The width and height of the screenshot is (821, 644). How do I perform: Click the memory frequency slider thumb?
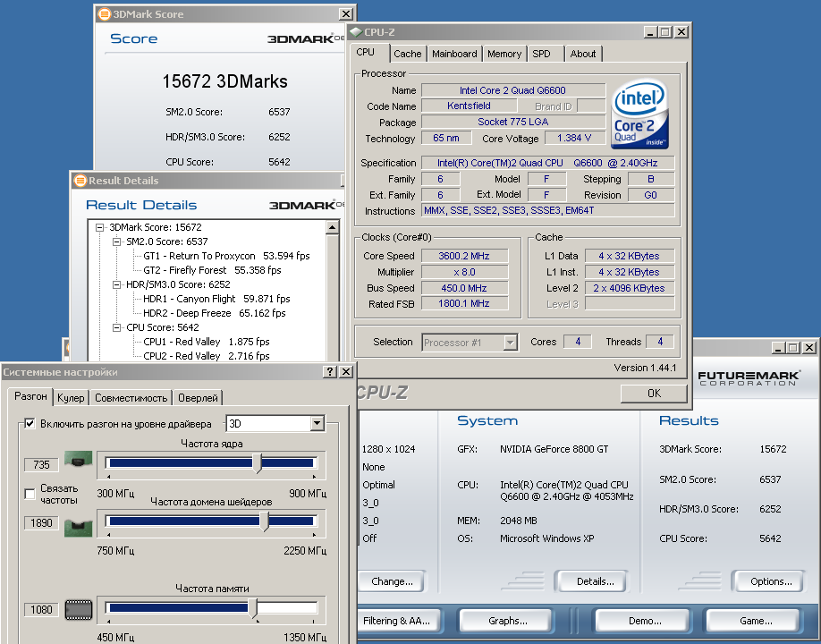click(x=253, y=608)
